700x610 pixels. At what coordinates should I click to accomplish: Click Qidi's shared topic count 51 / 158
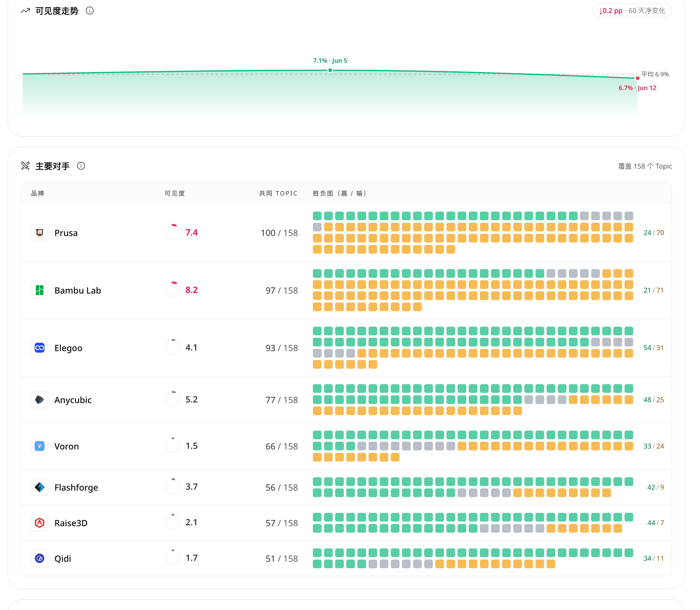[x=282, y=559]
